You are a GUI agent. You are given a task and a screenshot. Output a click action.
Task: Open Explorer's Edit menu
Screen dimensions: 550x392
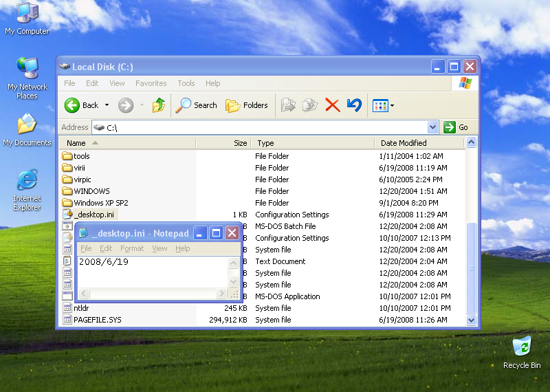92,83
